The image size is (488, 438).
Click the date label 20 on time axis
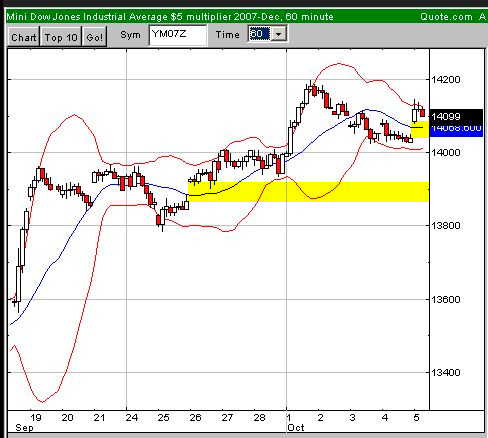68,418
